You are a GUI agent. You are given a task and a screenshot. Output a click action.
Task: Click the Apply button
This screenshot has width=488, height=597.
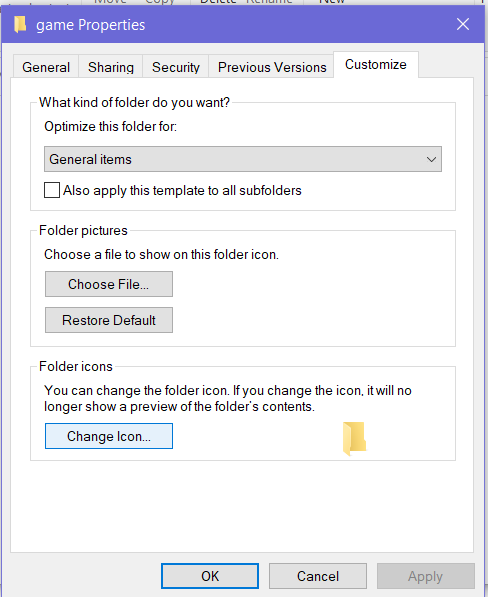pos(426,576)
